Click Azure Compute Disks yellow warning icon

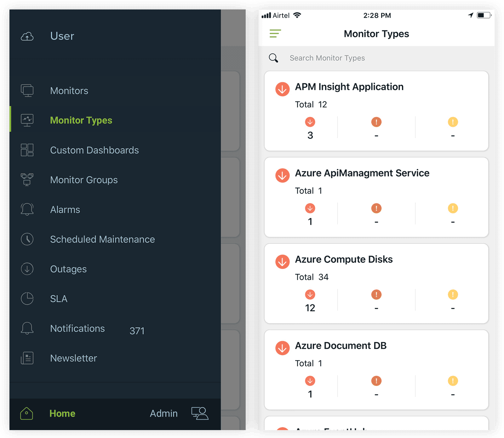tap(453, 295)
